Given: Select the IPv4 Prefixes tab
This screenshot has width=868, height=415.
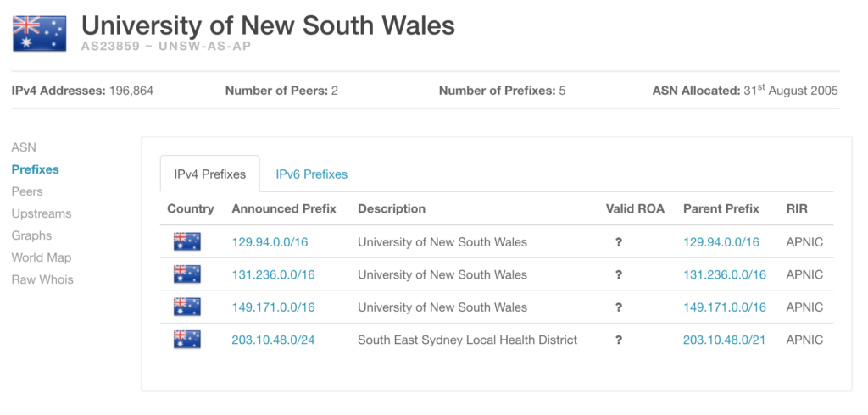Looking at the screenshot, I should tap(210, 174).
